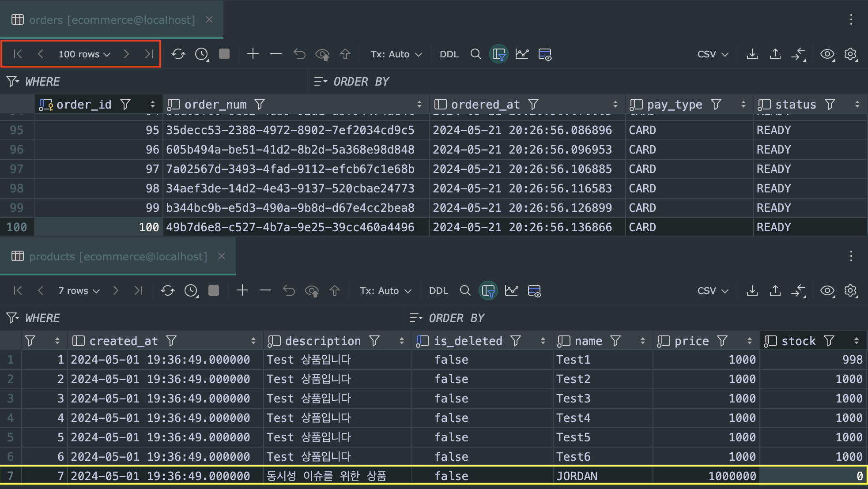
Task: Sort by the stock column header
Action: (x=798, y=341)
